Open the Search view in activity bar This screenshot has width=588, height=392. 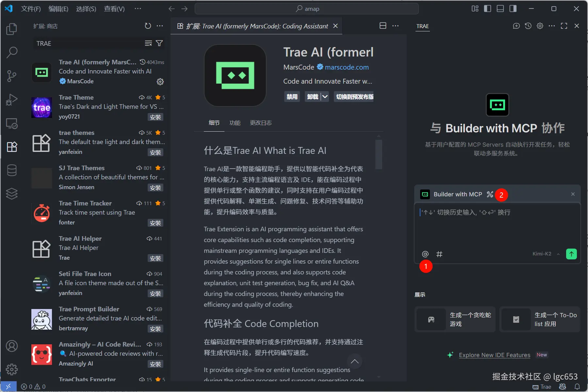pyautogui.click(x=12, y=52)
